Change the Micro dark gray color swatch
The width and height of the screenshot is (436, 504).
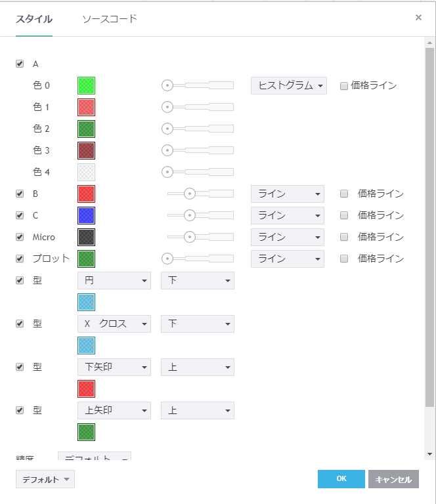86,237
